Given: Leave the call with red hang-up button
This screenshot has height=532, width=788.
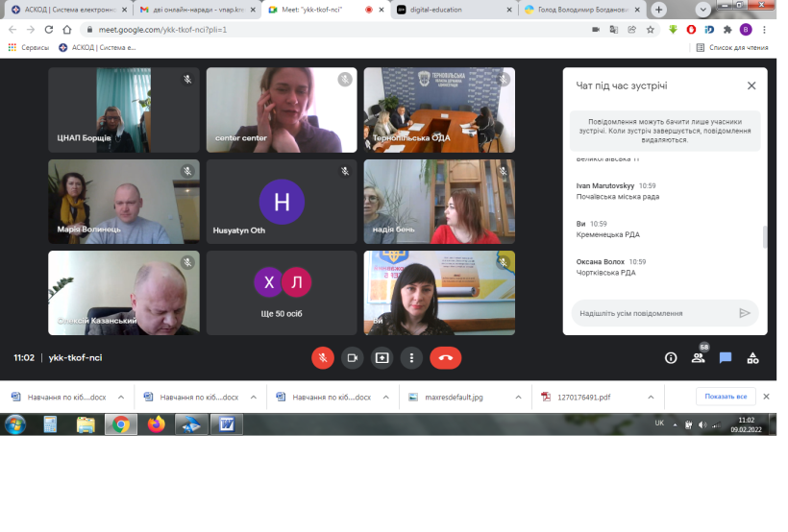Looking at the screenshot, I should (445, 358).
